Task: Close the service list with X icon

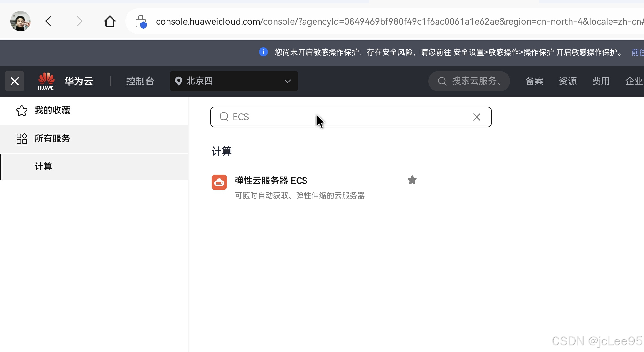Action: point(15,81)
